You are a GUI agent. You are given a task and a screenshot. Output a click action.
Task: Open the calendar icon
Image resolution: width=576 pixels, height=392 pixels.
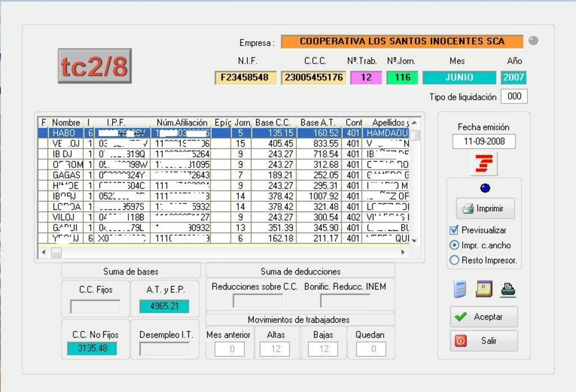point(484,289)
